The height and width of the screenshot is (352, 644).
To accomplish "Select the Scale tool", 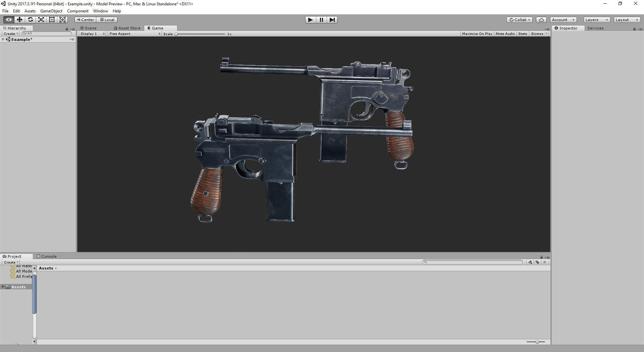I will click(41, 20).
